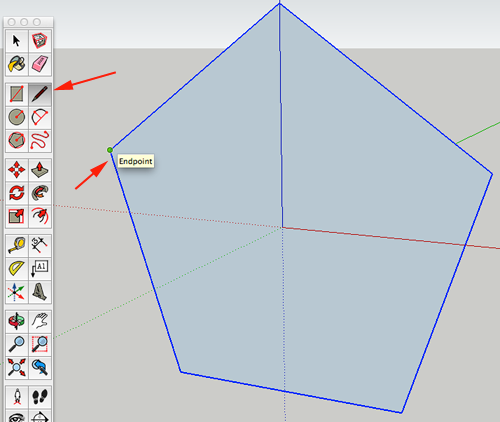Click the Orbit tool
The width and height of the screenshot is (500, 422).
pos(17,321)
